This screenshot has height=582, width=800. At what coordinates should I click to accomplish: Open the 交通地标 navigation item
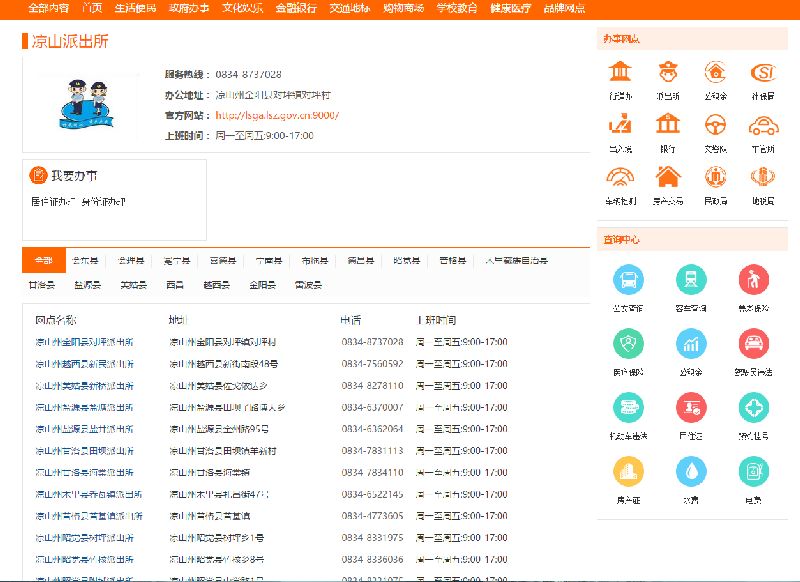349,8
